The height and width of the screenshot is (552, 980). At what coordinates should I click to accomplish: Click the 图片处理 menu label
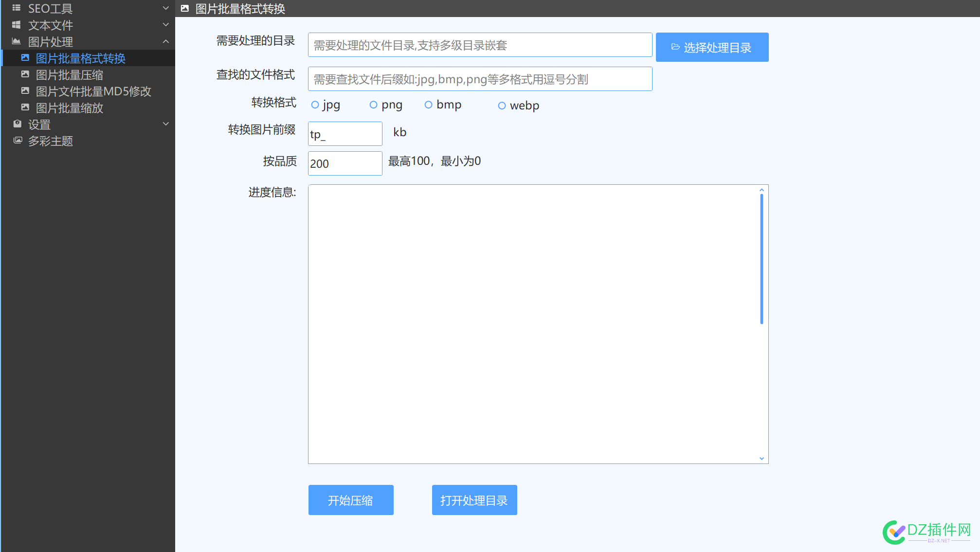[x=51, y=42]
